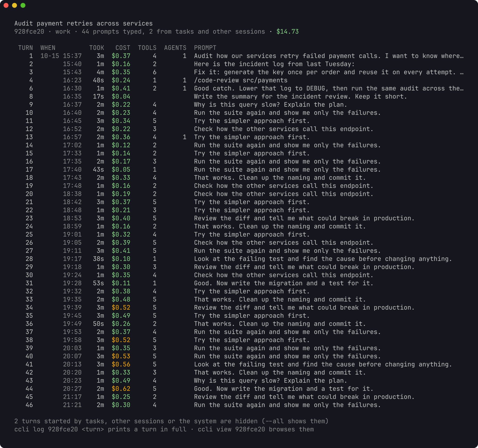Click the green zoom window button
The height and width of the screenshot is (448, 478).
point(23,5)
